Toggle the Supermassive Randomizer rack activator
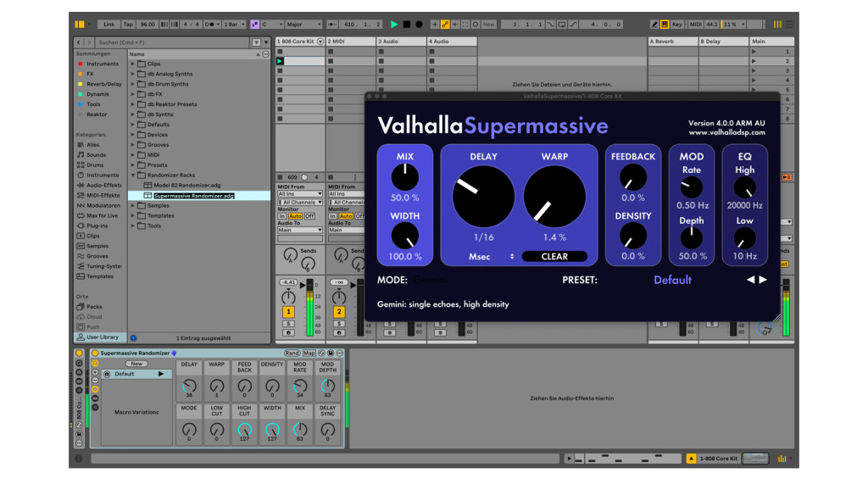 click(x=95, y=354)
